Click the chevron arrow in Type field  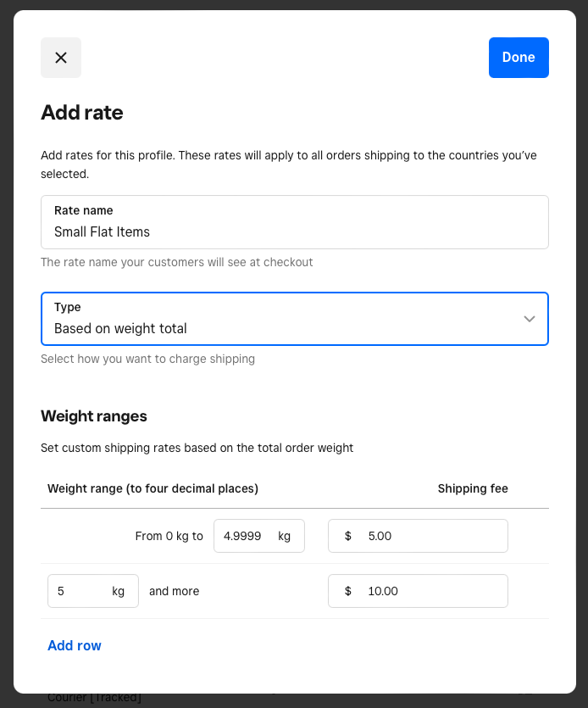tap(530, 319)
